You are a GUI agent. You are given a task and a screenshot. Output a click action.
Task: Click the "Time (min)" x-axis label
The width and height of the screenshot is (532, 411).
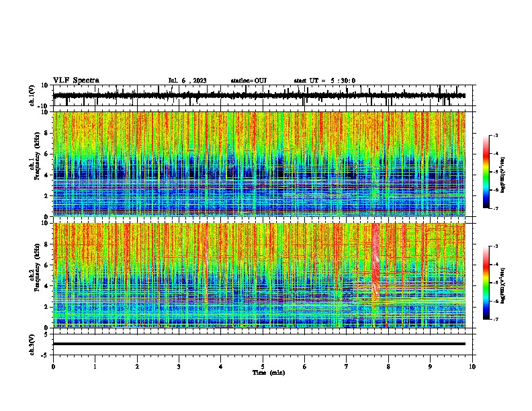[x=269, y=373]
